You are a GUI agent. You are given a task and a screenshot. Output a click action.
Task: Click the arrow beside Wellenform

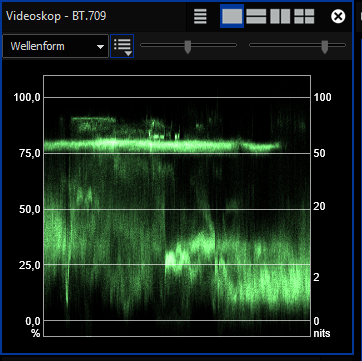coord(100,47)
